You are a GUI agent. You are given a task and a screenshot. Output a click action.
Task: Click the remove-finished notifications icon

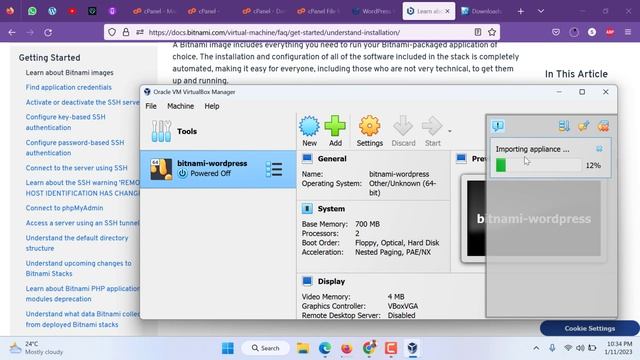(603, 126)
